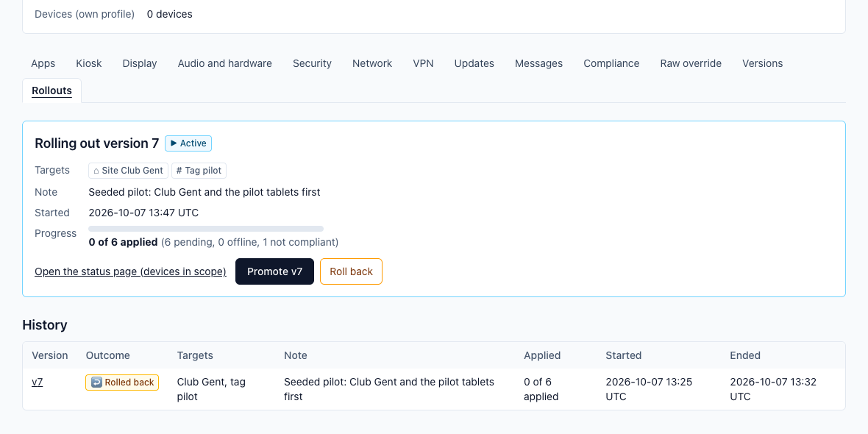Screen dimensions: 868x434
Task: Click the 'Devices (own profile)' label
Action: 85,14
